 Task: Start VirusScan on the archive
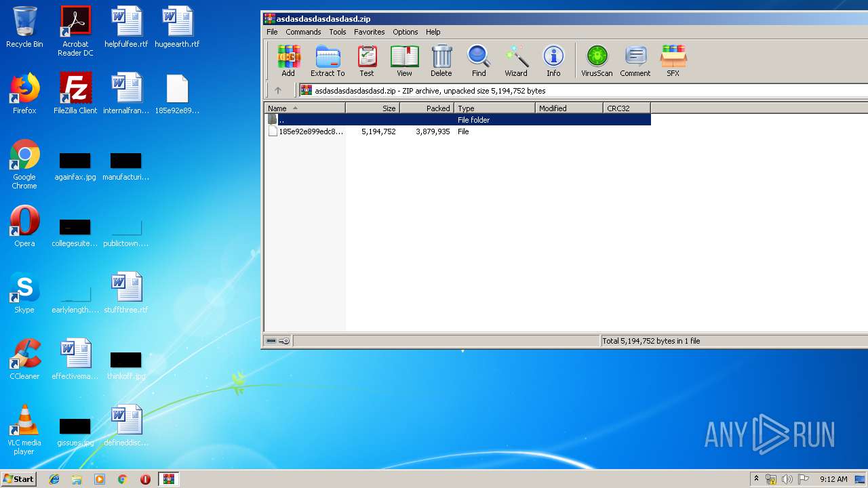click(597, 61)
